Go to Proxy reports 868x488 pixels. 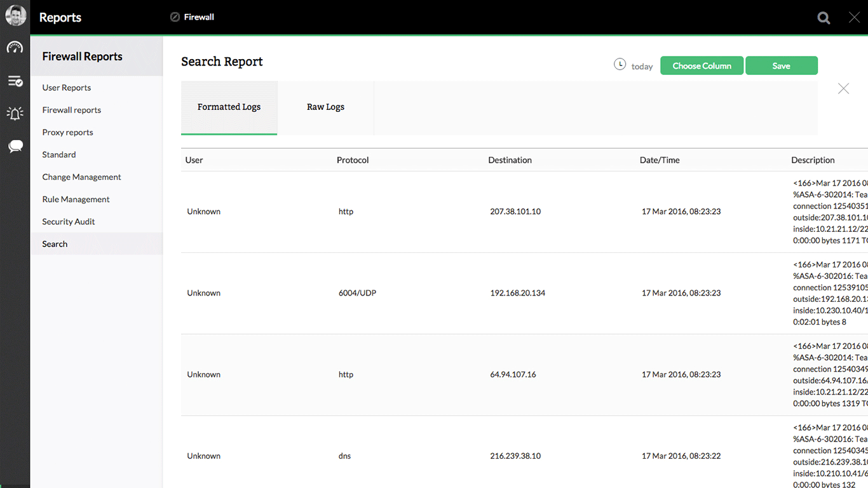point(68,132)
